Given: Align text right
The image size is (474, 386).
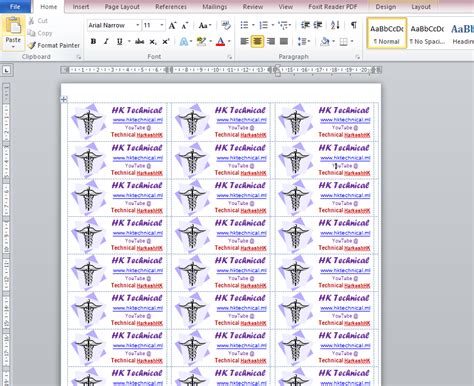Looking at the screenshot, I should (x=271, y=42).
